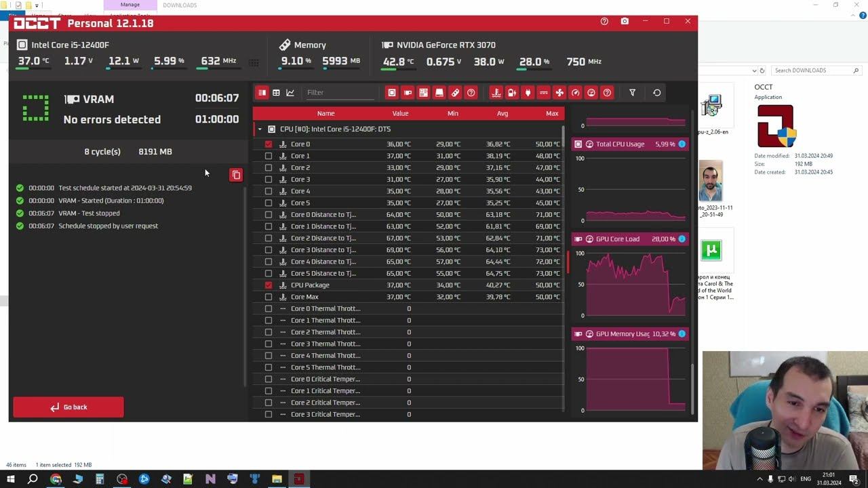This screenshot has height=488, width=868.
Task: Toggle battery voltage sensors filter icon
Action: [x=512, y=93]
